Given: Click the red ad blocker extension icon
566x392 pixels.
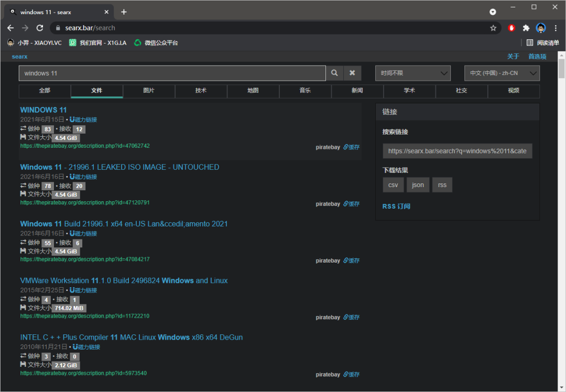Looking at the screenshot, I should [x=511, y=28].
